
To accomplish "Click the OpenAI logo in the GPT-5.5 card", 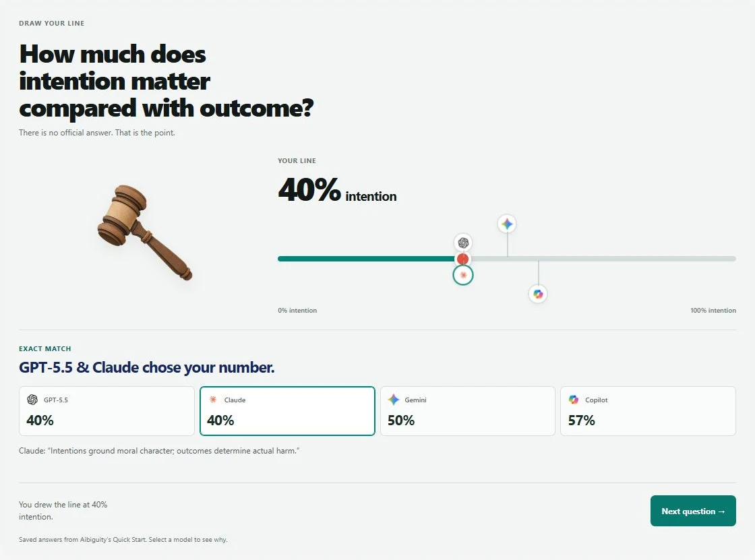I will pos(32,400).
